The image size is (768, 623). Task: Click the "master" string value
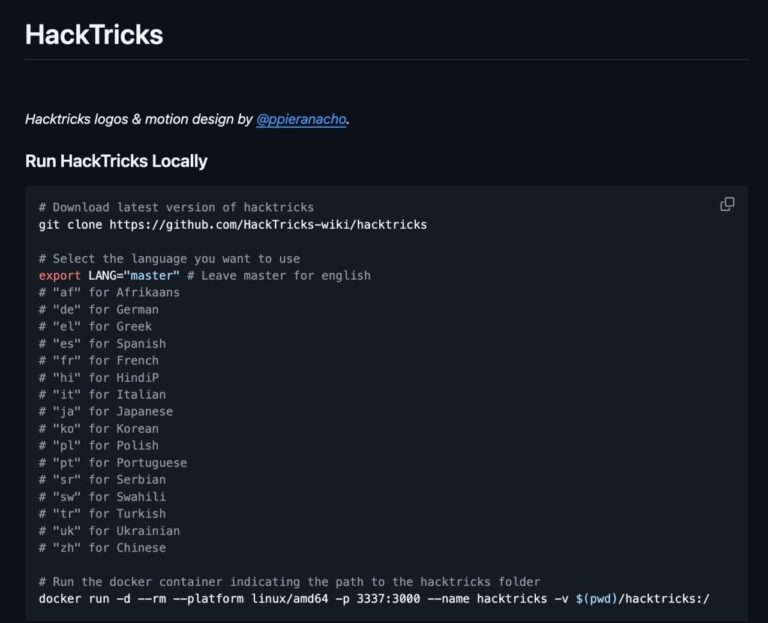point(152,276)
